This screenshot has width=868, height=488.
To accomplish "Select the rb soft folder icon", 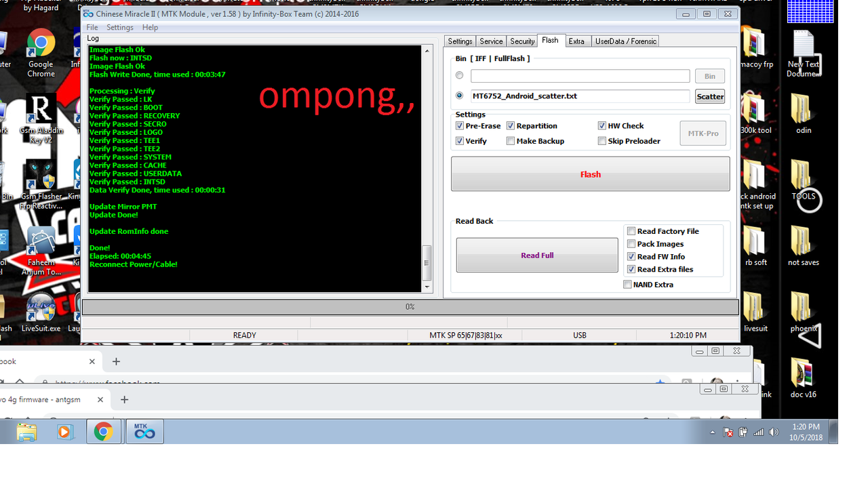I will point(756,245).
